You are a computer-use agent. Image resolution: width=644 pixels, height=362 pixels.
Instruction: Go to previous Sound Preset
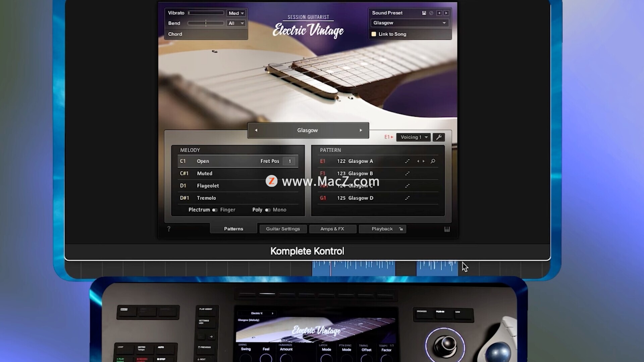(439, 13)
